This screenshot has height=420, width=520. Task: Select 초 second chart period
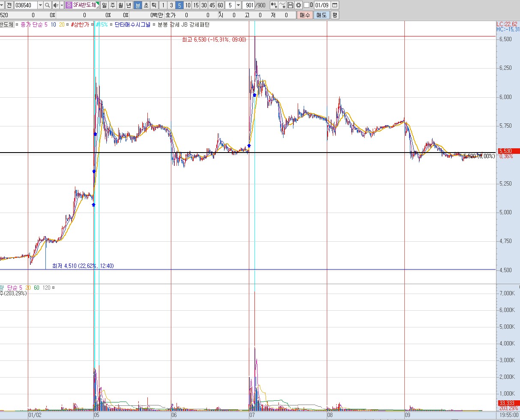pyautogui.click(x=146, y=5)
